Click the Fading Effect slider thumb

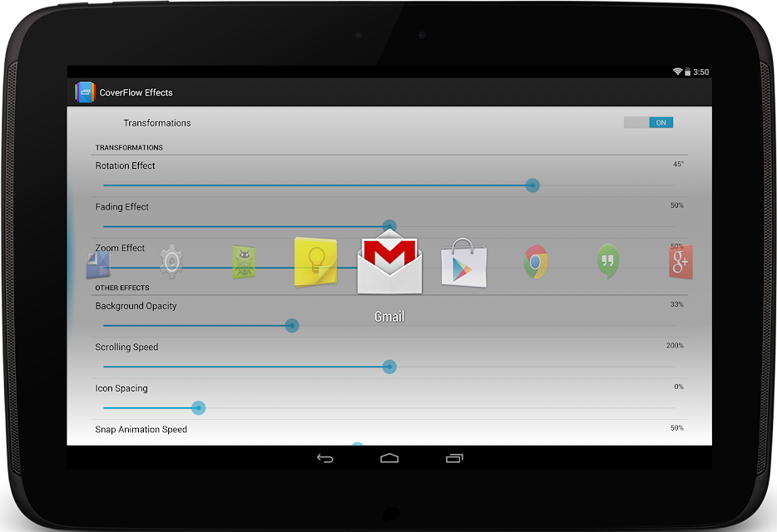click(389, 226)
